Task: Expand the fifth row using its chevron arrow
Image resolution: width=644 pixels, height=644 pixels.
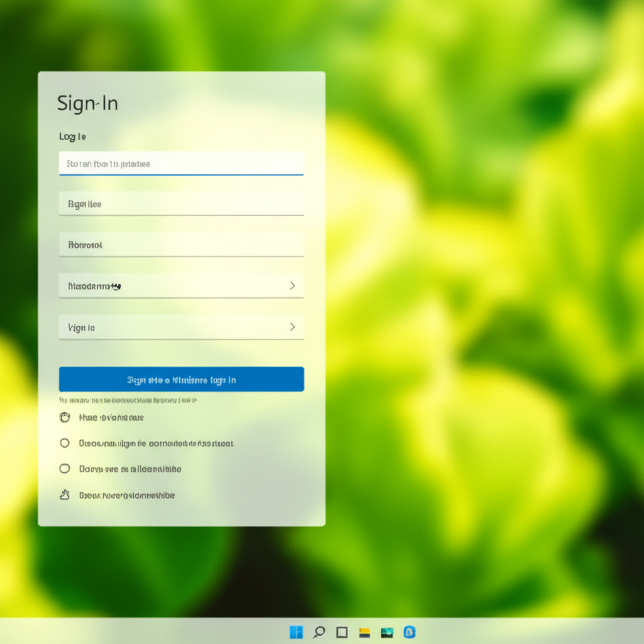Action: [292, 327]
